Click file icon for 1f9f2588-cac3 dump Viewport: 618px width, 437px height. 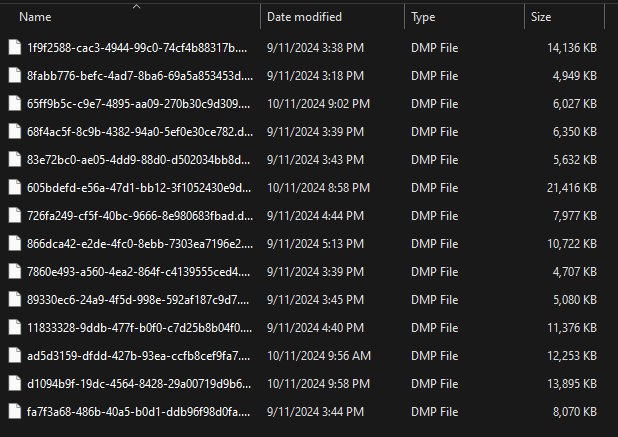[15, 47]
